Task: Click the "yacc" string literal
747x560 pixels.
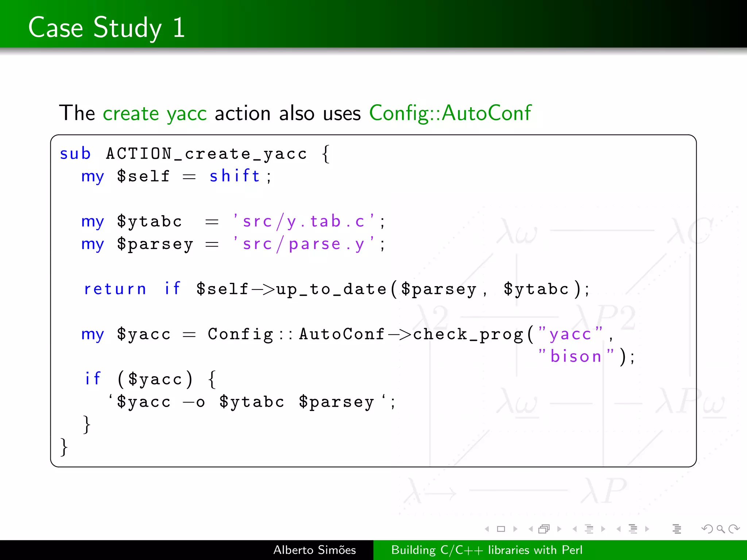Action: pos(570,334)
